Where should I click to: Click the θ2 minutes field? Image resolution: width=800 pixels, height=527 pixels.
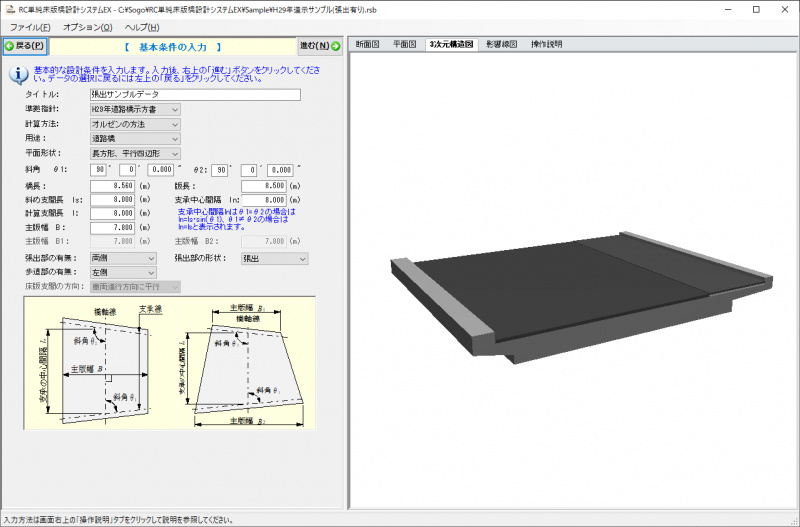click(249, 170)
